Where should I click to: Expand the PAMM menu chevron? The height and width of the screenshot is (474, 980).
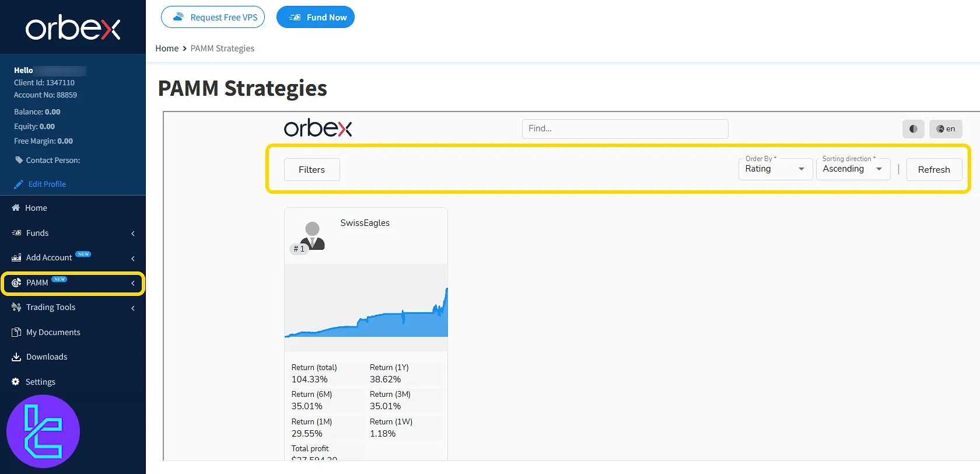133,283
